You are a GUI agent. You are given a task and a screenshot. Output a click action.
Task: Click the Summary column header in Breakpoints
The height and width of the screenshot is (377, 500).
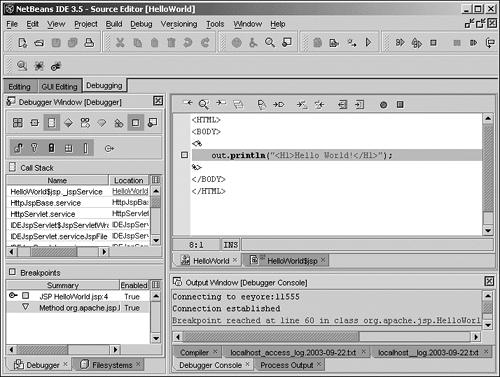click(x=63, y=285)
